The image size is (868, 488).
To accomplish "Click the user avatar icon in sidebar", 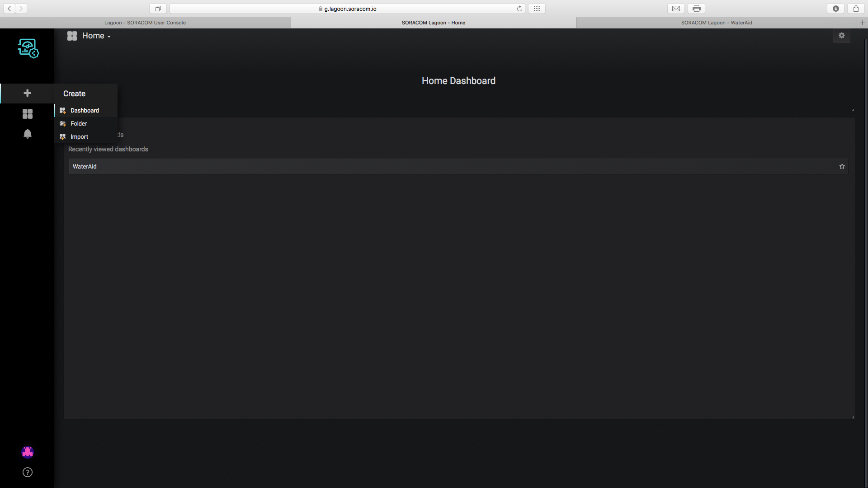I will (27, 452).
